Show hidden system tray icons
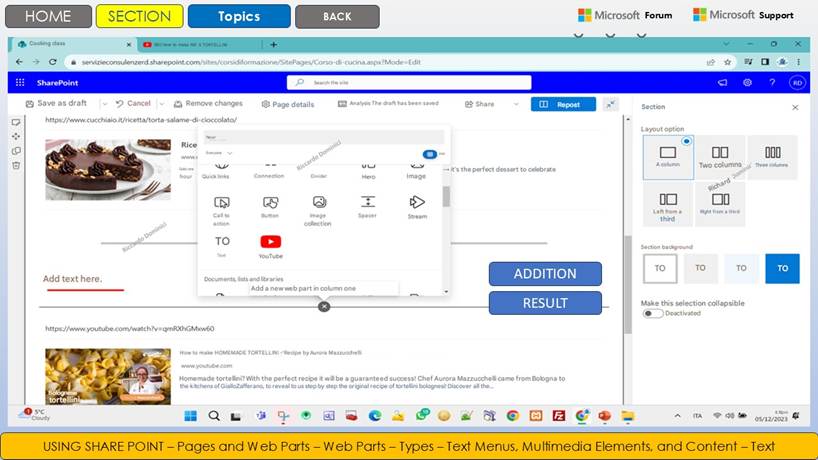The height and width of the screenshot is (460, 818). (677, 416)
